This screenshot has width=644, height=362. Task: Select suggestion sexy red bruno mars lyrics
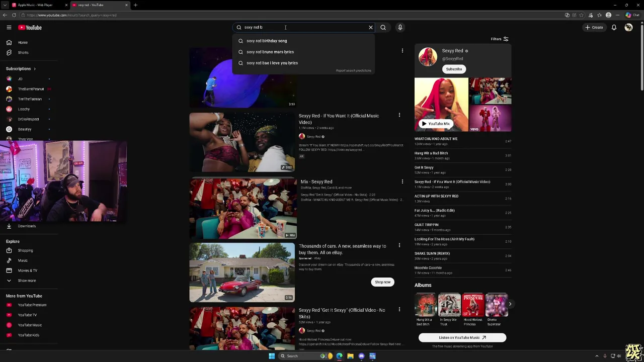(303, 52)
